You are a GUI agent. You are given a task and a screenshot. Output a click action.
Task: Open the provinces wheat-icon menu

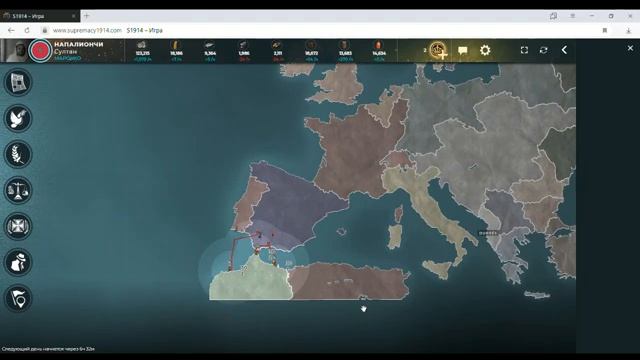tap(18, 154)
